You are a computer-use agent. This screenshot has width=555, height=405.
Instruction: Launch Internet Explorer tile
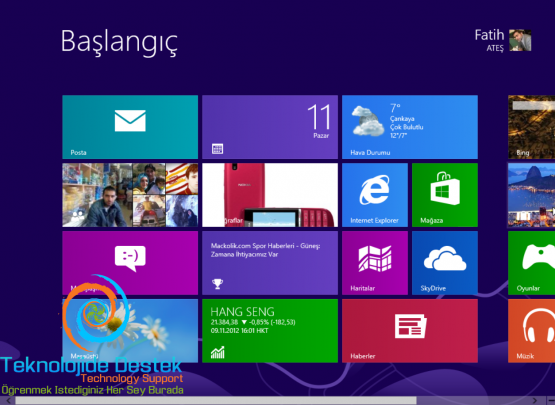coord(375,195)
